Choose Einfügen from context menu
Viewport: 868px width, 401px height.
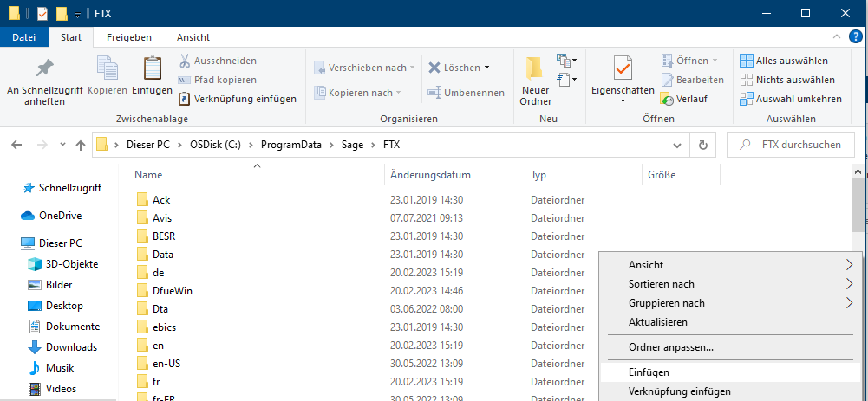730,372
